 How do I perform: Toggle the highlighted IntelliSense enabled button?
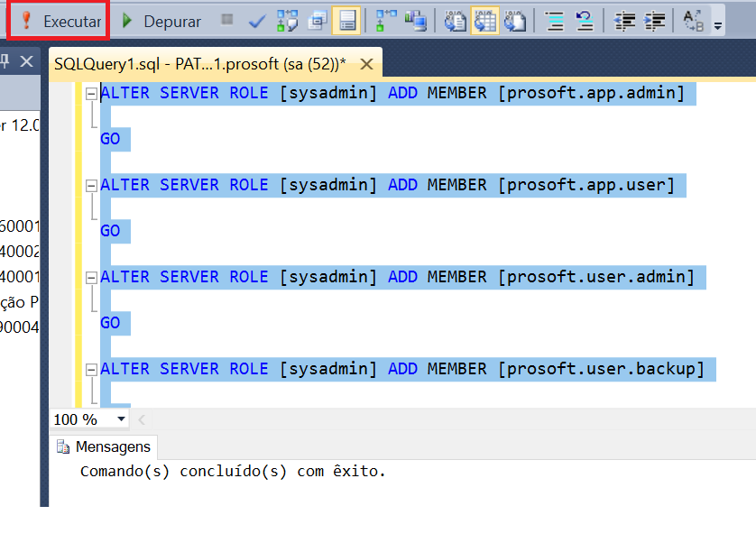click(346, 21)
